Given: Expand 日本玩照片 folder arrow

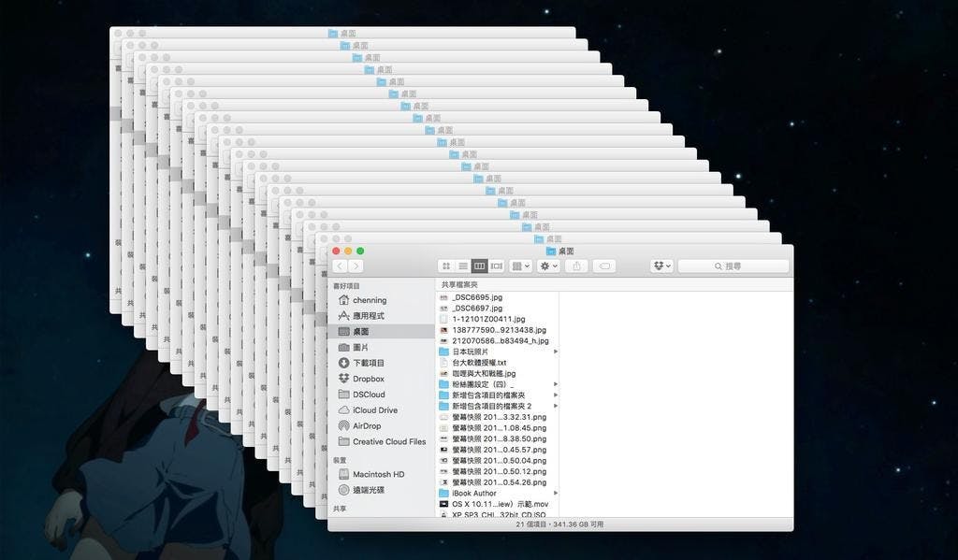Looking at the screenshot, I should (x=556, y=352).
